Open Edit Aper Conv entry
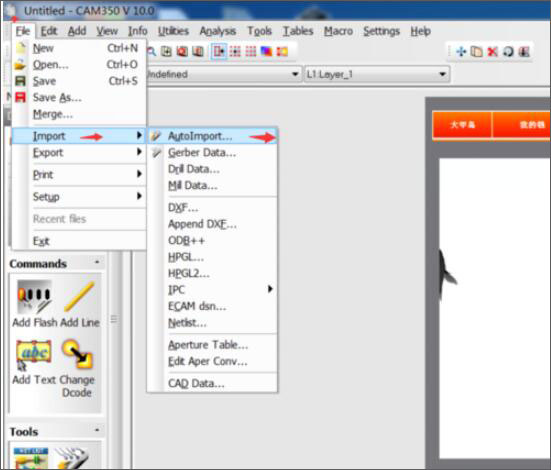Screen dimensions: 551x470 (212, 361)
